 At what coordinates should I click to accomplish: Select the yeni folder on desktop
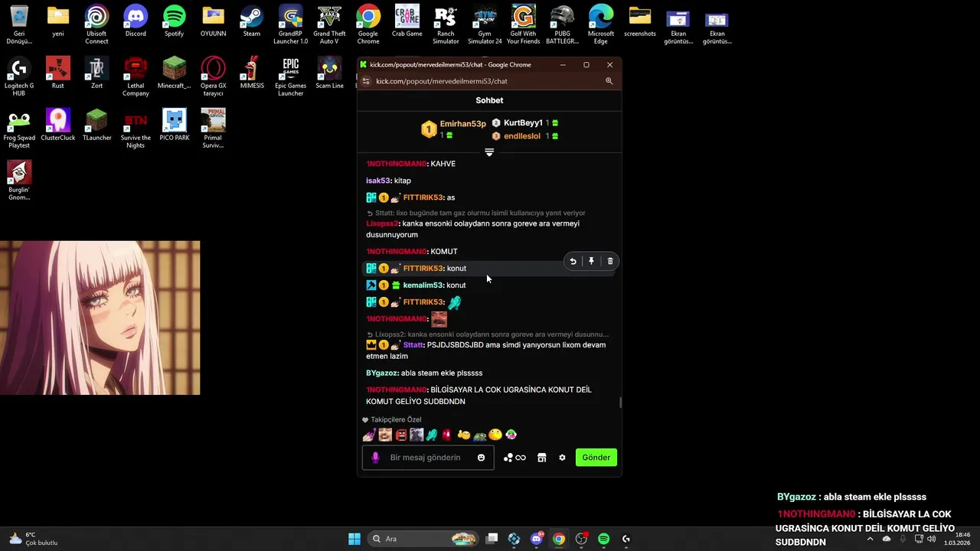(58, 21)
